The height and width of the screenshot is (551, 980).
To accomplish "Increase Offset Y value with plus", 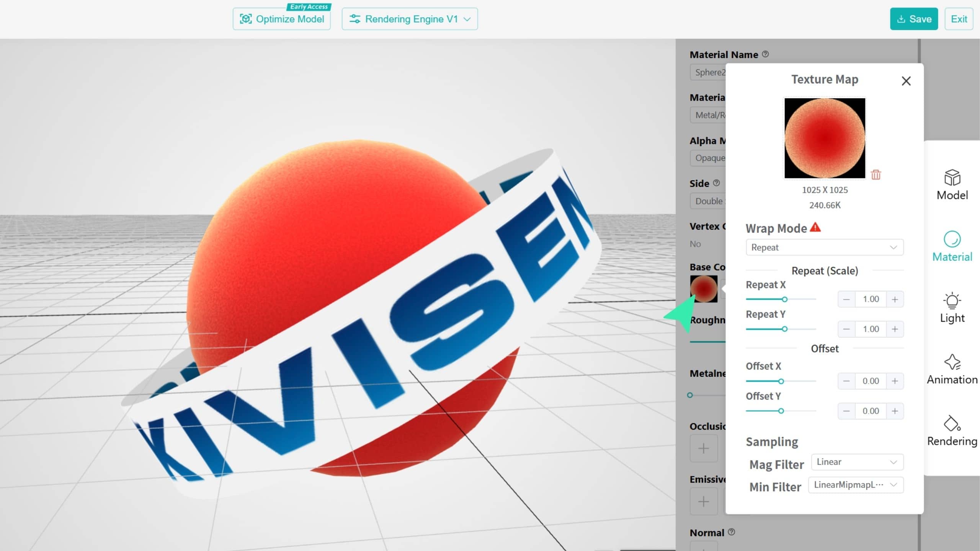I will pos(895,411).
